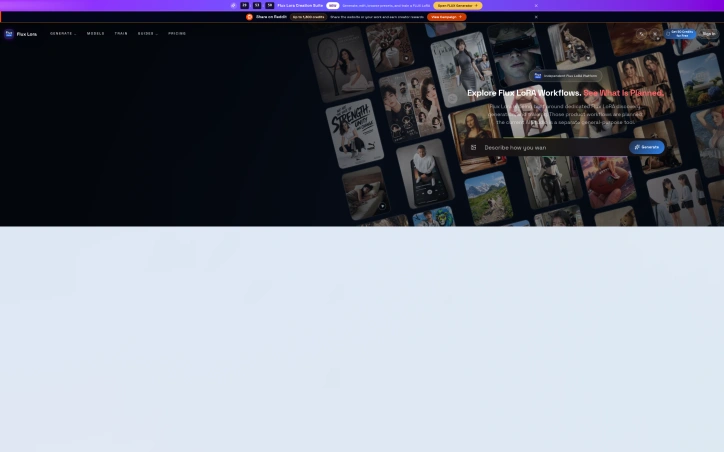Dismiss the purple Creation Suite banner
The height and width of the screenshot is (452, 724).
point(536,6)
